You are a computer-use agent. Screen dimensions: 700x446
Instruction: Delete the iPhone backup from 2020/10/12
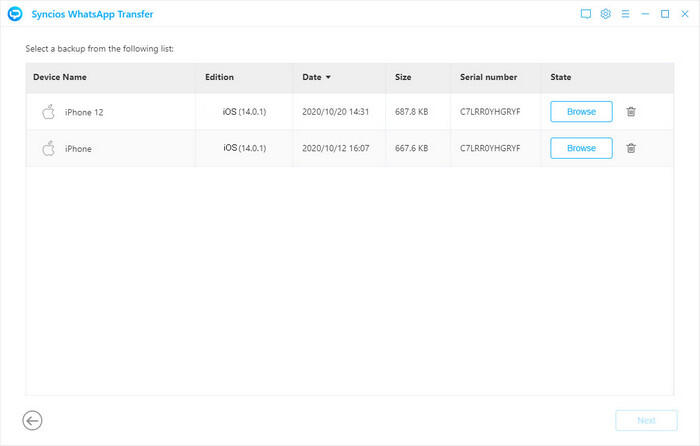(631, 148)
